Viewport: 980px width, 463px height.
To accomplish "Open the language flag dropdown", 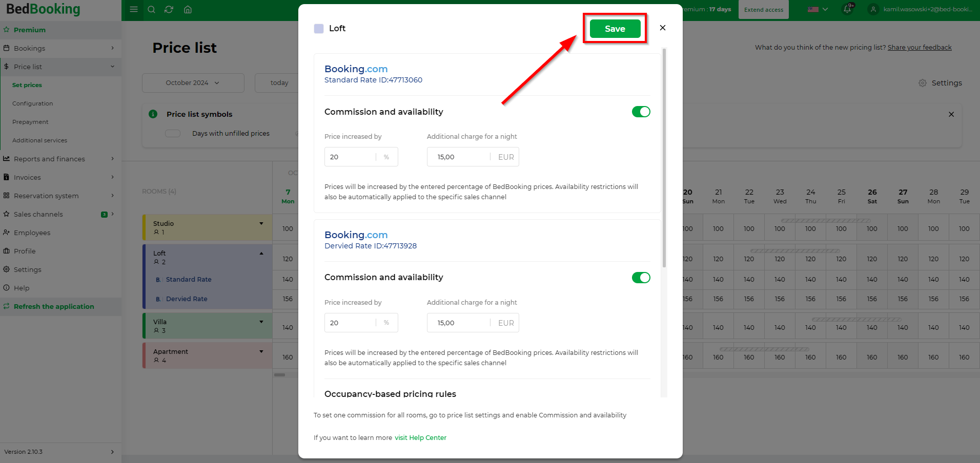I will (x=818, y=9).
